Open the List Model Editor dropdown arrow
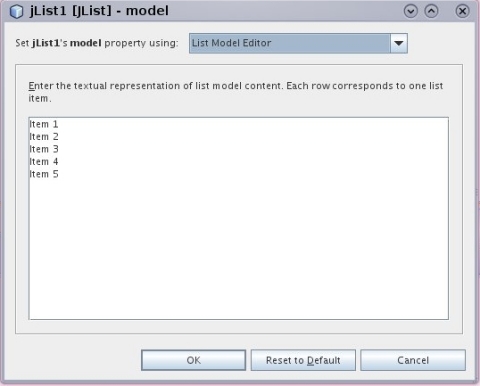Image resolution: width=480 pixels, height=386 pixels. point(399,43)
